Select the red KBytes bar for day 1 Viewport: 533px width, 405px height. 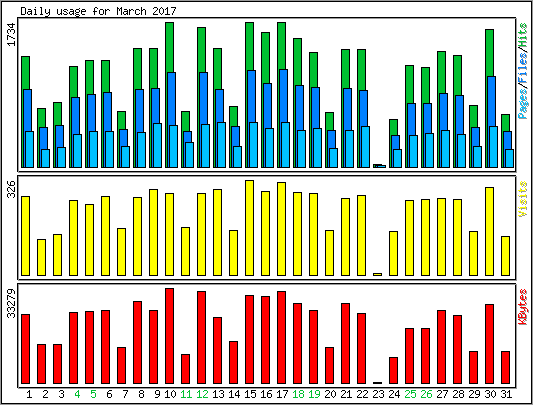(x=25, y=349)
